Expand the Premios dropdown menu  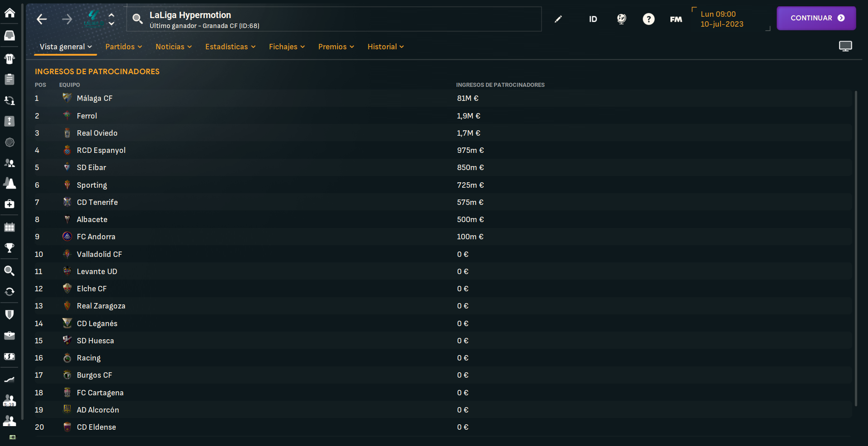(336, 47)
